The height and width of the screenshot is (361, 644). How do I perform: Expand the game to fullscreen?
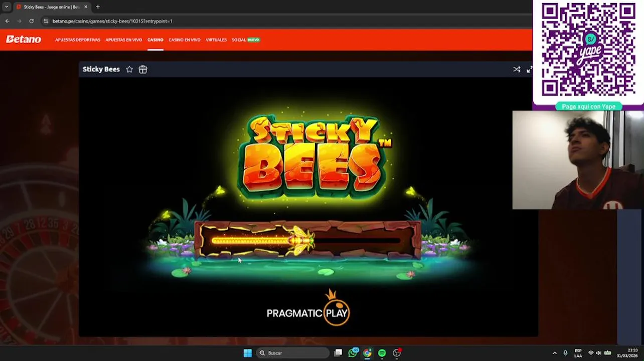coord(529,69)
